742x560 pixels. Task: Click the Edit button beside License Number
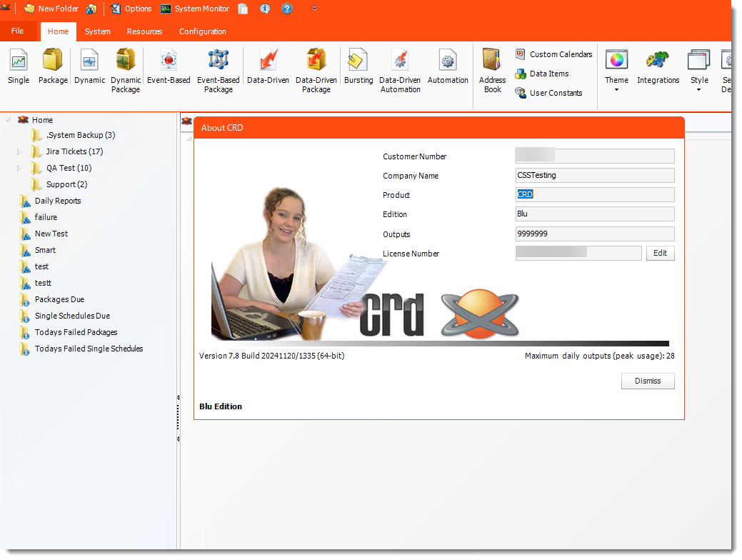(x=659, y=253)
